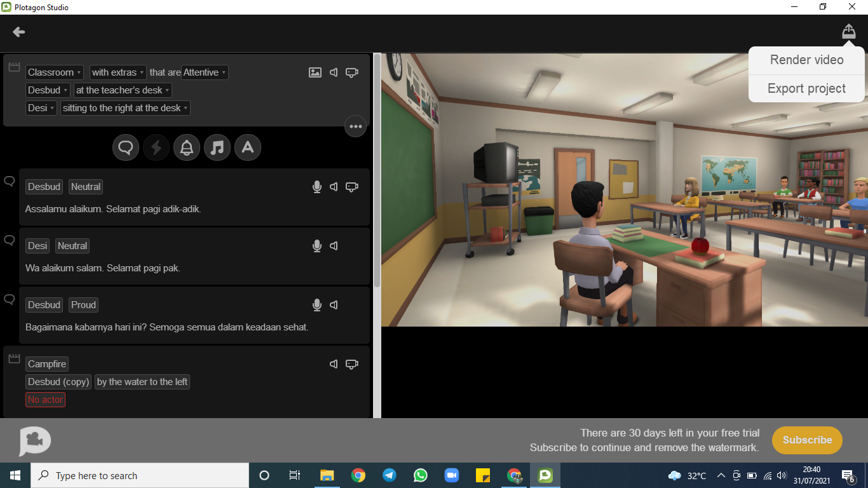The width and height of the screenshot is (868, 488).
Task: Click the Campfire scene camera icon
Action: [x=352, y=364]
